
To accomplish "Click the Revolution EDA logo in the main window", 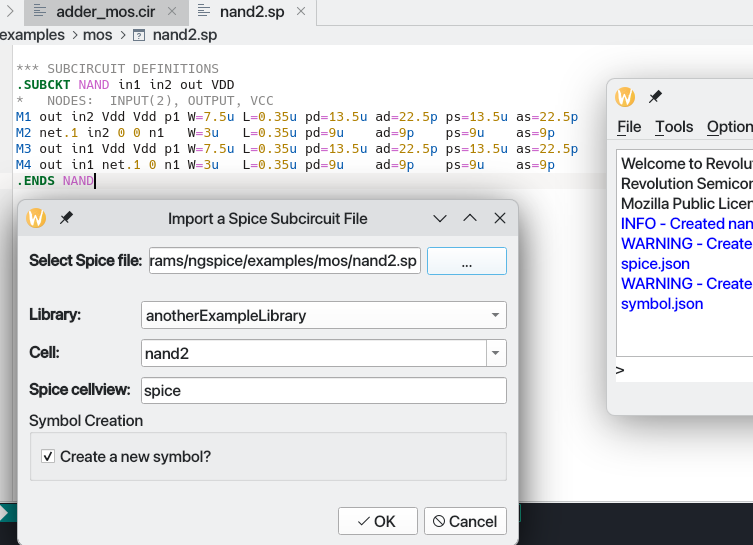I will pyautogui.click(x=626, y=97).
